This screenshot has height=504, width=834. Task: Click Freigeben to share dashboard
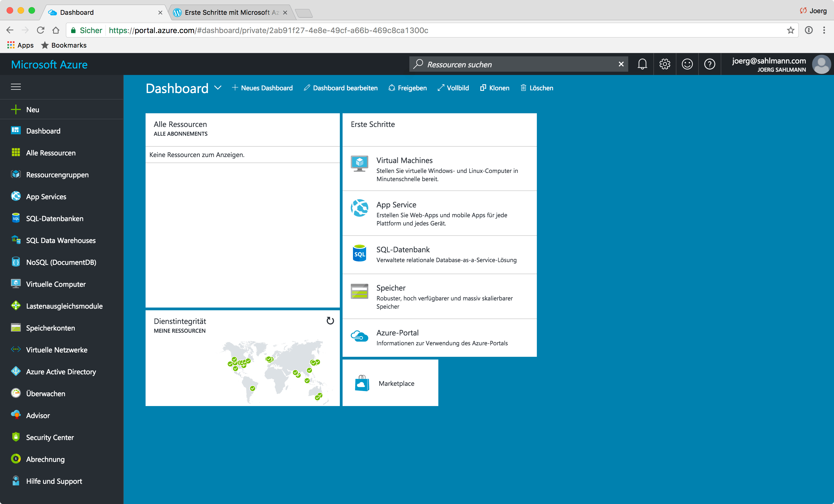coord(407,88)
